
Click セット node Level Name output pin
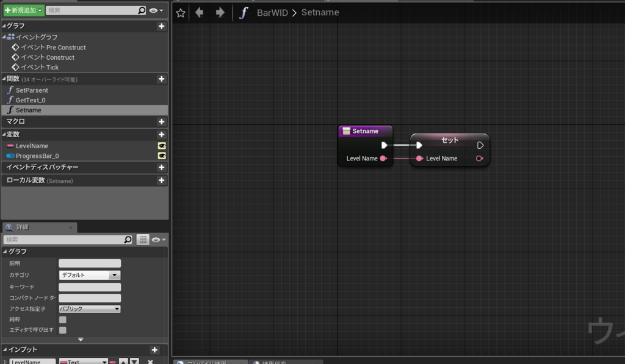[x=480, y=159]
